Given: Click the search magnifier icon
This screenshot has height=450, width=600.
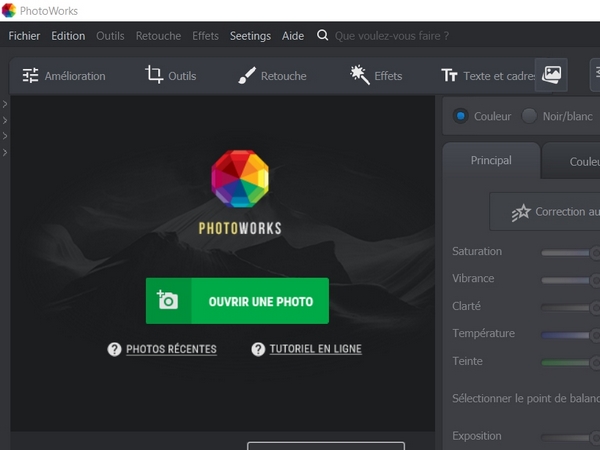Looking at the screenshot, I should click(323, 36).
